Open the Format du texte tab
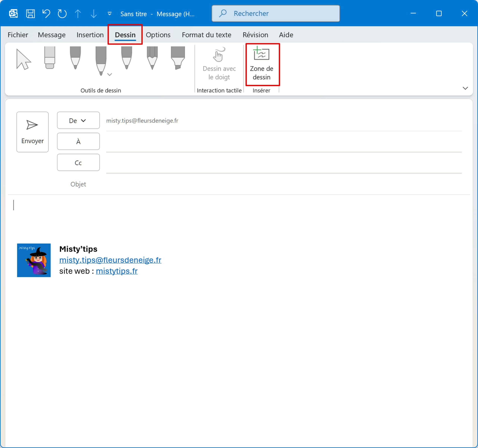This screenshot has width=478, height=448. pyautogui.click(x=206, y=35)
